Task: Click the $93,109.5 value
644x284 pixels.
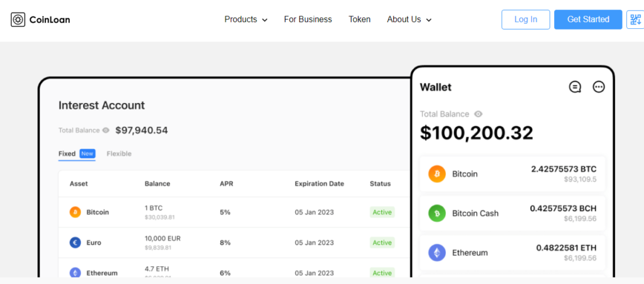Action: click(x=580, y=179)
